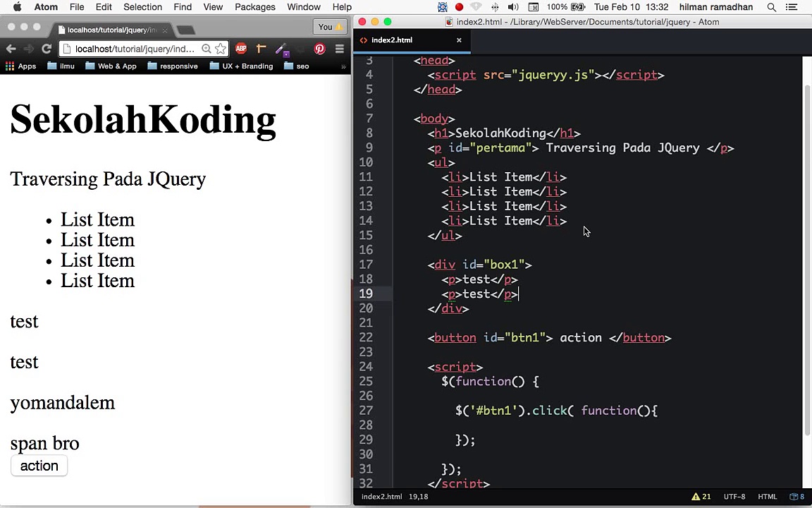The height and width of the screenshot is (508, 812).
Task: Click the span bro text on webpage
Action: coord(44,443)
